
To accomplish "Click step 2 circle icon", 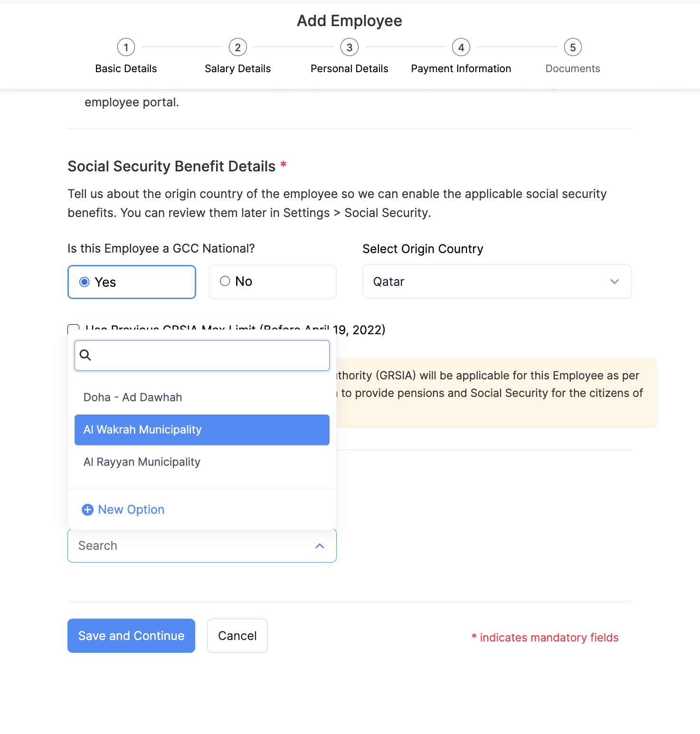I will (x=237, y=47).
